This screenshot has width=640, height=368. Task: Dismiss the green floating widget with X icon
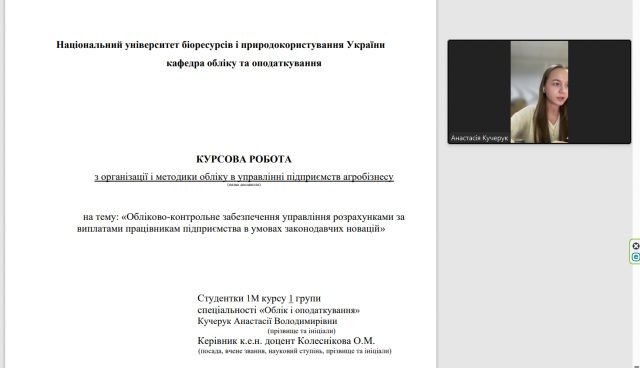coord(636,246)
